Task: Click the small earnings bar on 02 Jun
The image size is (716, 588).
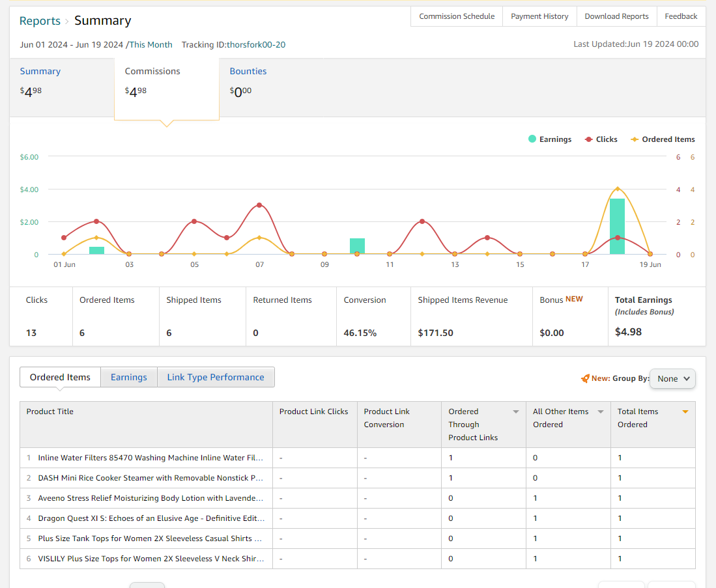Action: click(x=96, y=250)
